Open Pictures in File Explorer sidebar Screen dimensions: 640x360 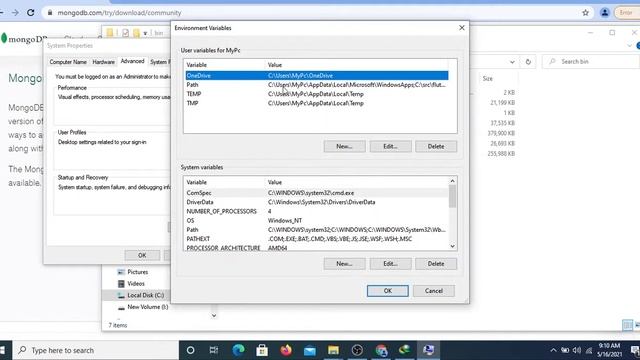coord(133,272)
